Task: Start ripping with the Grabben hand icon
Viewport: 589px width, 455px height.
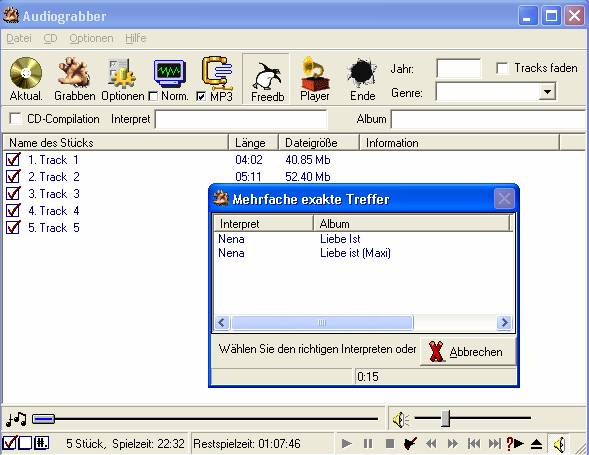Action: [74, 73]
